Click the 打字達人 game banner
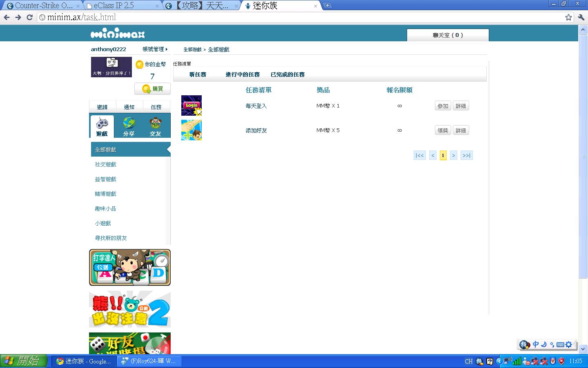This screenshot has width=588, height=368. point(130,267)
